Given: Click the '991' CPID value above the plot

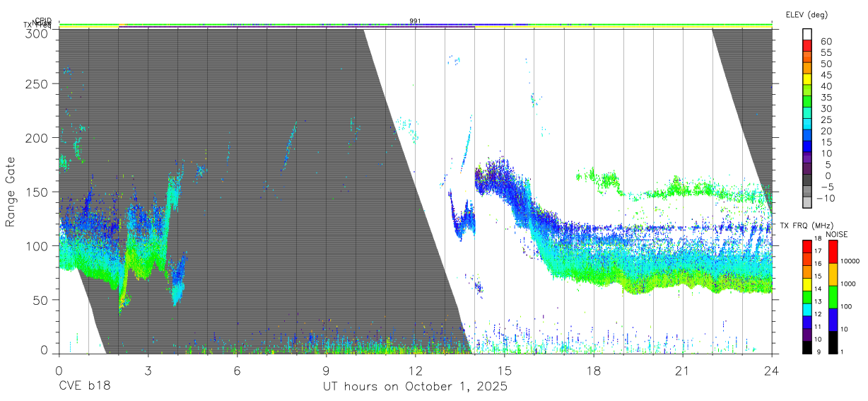Looking at the screenshot, I should pyautogui.click(x=415, y=21).
